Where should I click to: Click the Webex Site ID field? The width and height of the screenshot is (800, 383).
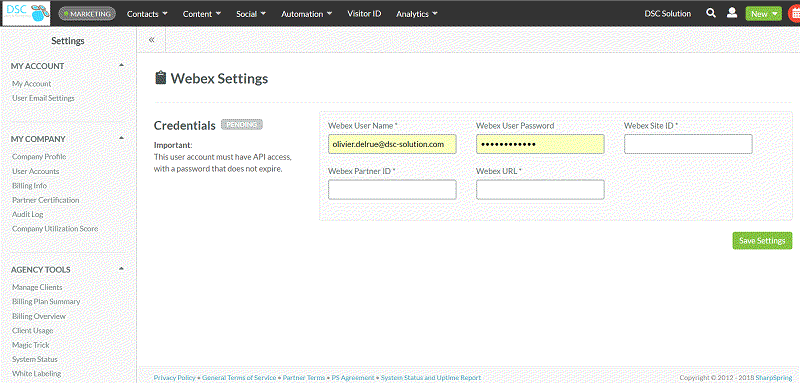click(688, 144)
